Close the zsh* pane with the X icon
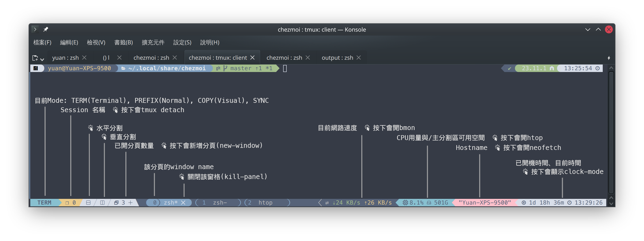644x241 pixels. coord(183,203)
